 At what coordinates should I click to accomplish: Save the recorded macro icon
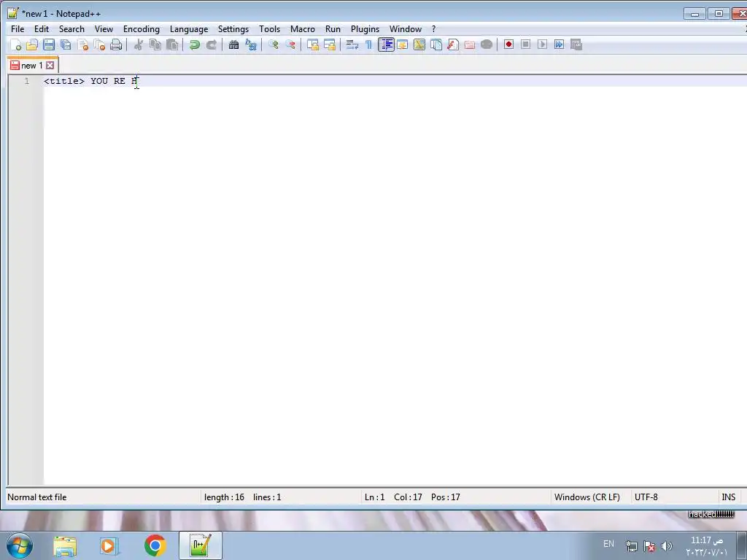point(576,44)
